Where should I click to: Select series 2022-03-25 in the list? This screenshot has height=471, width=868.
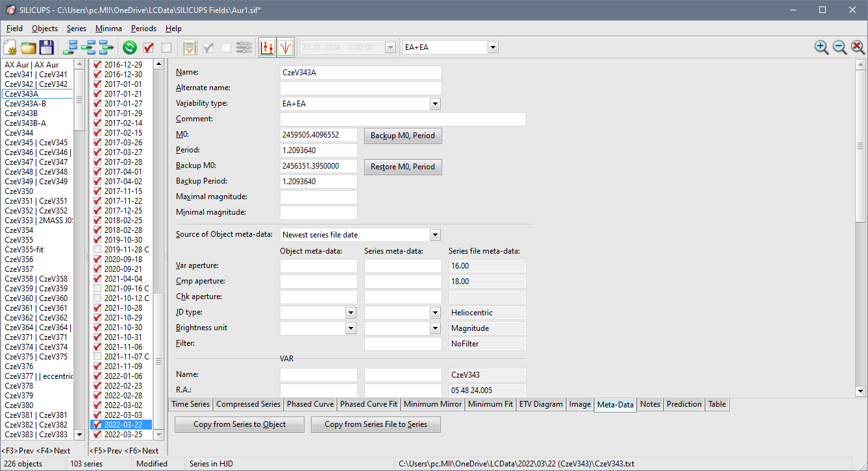[123, 435]
